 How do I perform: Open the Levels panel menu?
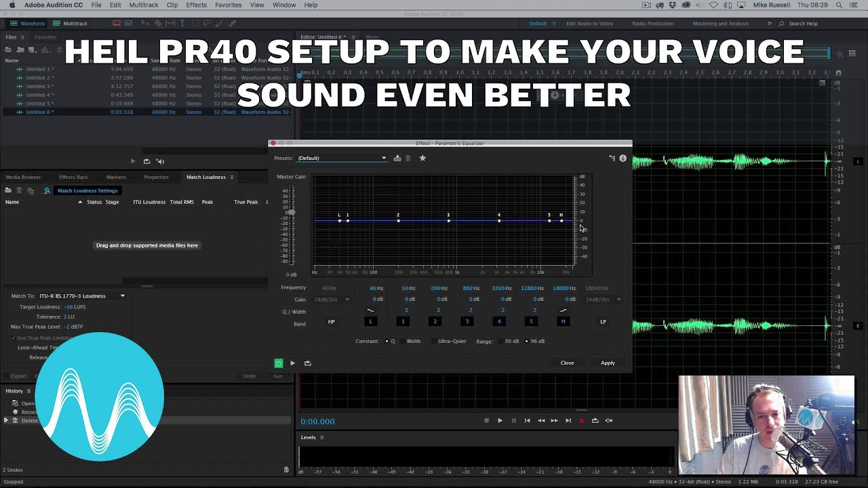pos(321,438)
